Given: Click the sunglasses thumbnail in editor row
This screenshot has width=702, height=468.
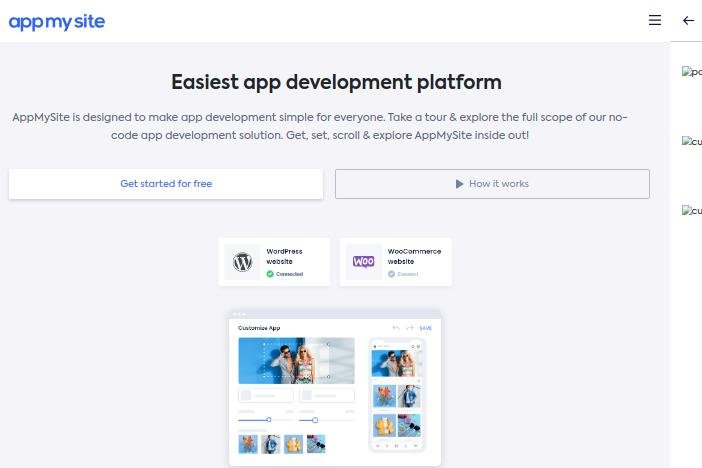Looking at the screenshot, I should (316, 444).
